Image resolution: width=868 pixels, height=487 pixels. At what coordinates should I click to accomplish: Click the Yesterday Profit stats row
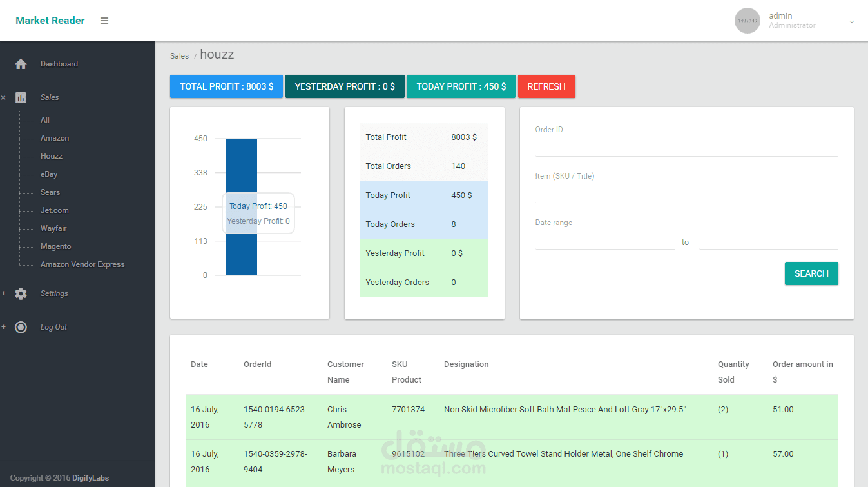424,253
